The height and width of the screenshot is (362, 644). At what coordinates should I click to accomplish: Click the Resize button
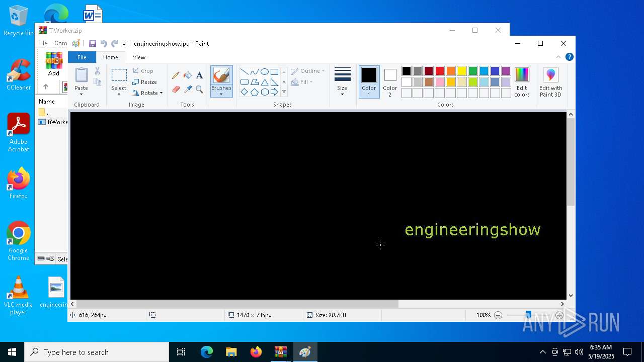click(x=145, y=82)
